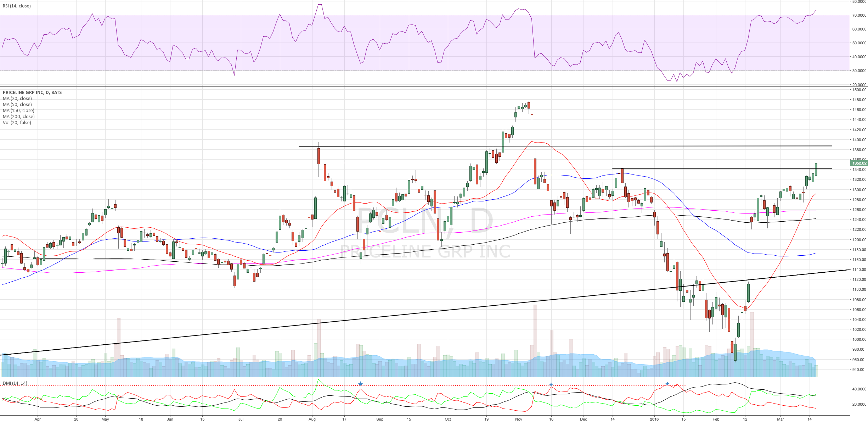868x422 pixels.
Task: Click the Feb label on the date axis
Action: tap(716, 419)
